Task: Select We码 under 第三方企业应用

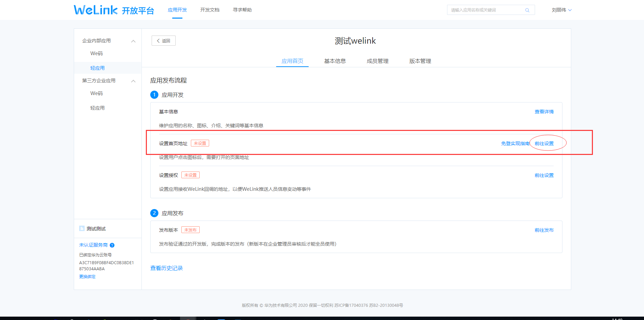Action: (x=96, y=93)
